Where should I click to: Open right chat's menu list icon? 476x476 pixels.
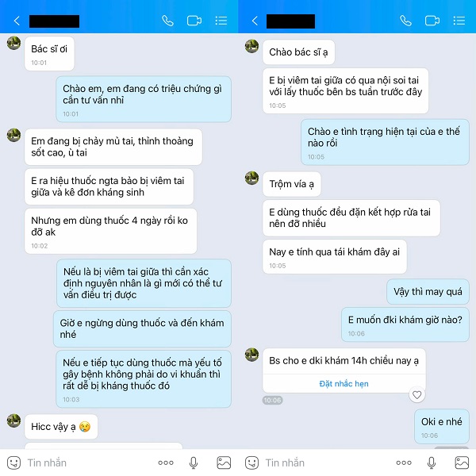(x=459, y=21)
